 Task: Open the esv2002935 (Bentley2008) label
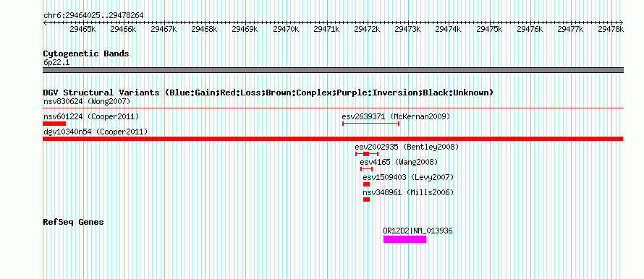(x=407, y=147)
